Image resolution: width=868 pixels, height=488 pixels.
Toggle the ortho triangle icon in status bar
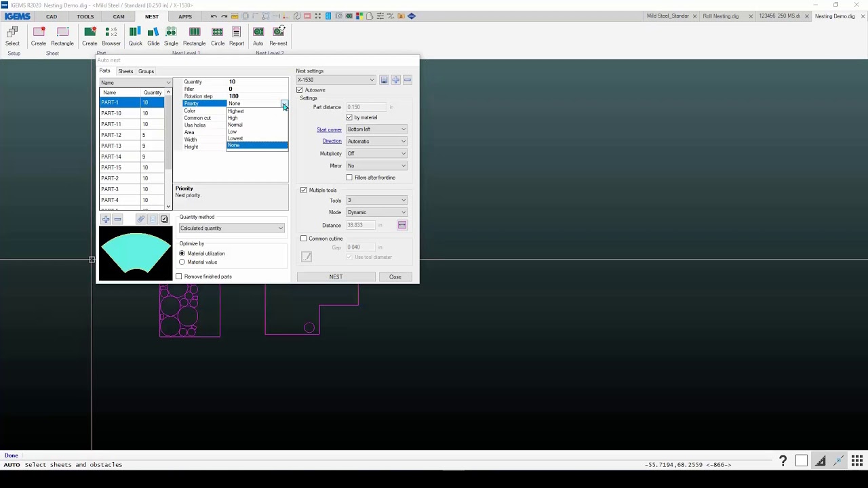[821, 461]
